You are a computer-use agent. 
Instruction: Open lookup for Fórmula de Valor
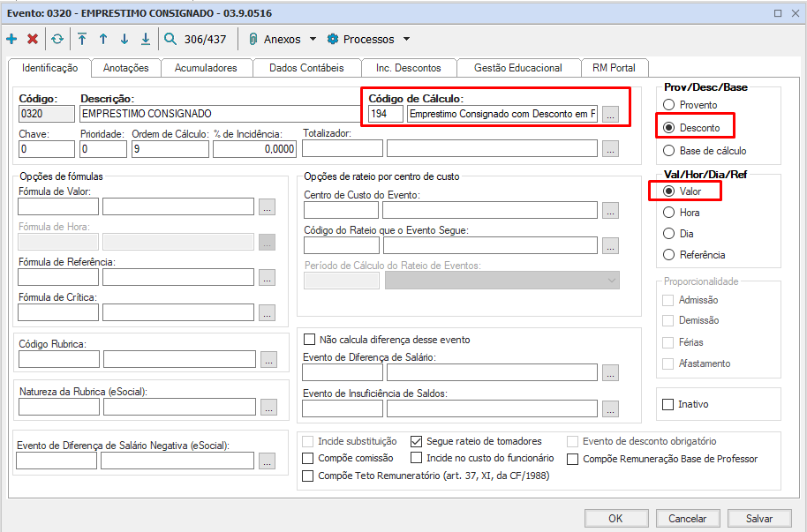(267, 206)
